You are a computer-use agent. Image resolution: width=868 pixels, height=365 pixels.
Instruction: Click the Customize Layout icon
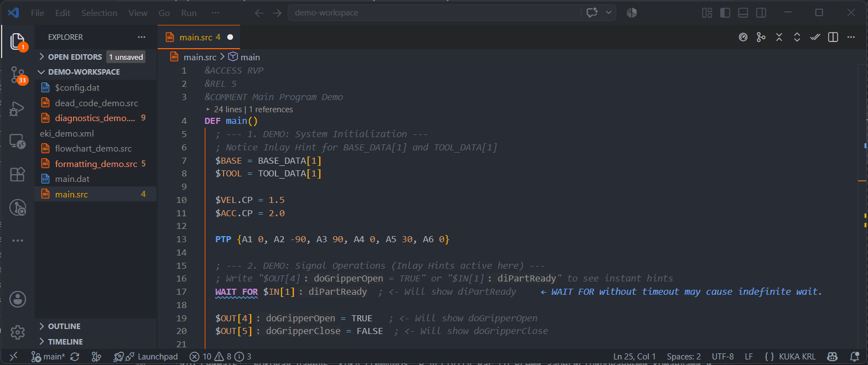point(707,13)
